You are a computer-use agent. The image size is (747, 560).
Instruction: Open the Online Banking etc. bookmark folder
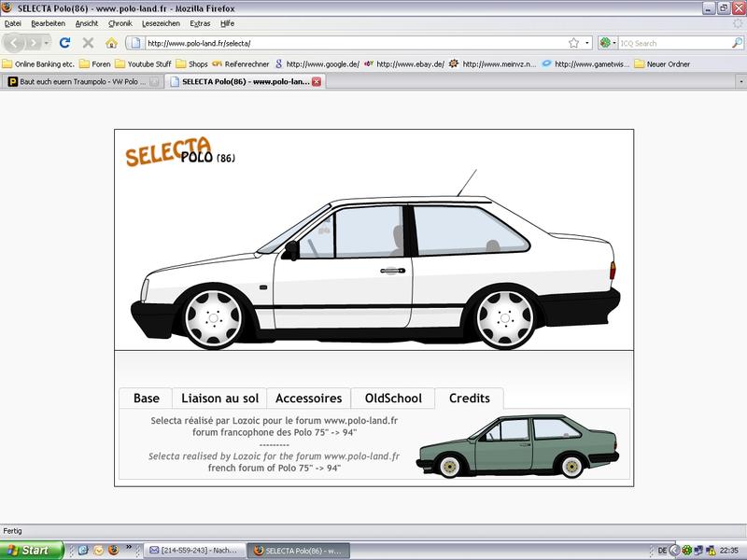(x=38, y=63)
